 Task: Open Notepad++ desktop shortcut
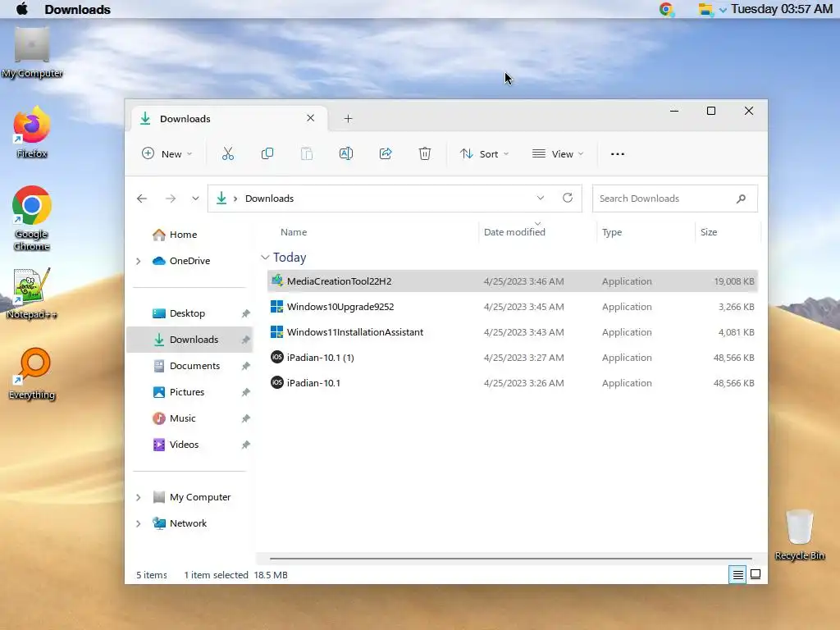pos(32,293)
